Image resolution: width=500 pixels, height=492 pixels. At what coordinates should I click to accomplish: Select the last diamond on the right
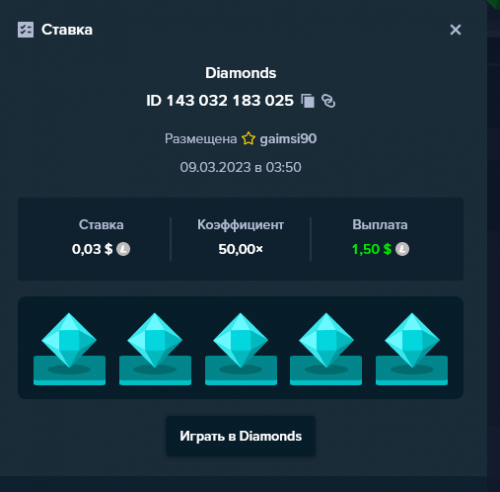click(x=412, y=349)
